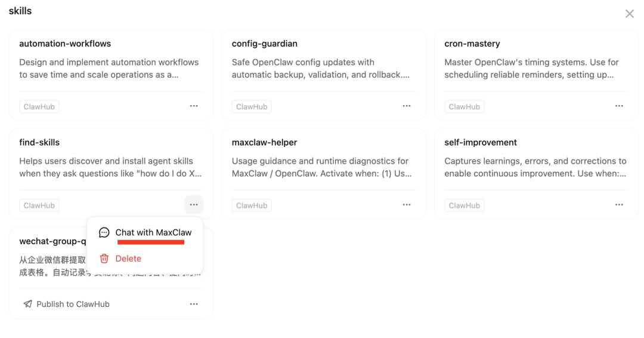
Task: Click the paper plane publish icon
Action: tap(27, 304)
